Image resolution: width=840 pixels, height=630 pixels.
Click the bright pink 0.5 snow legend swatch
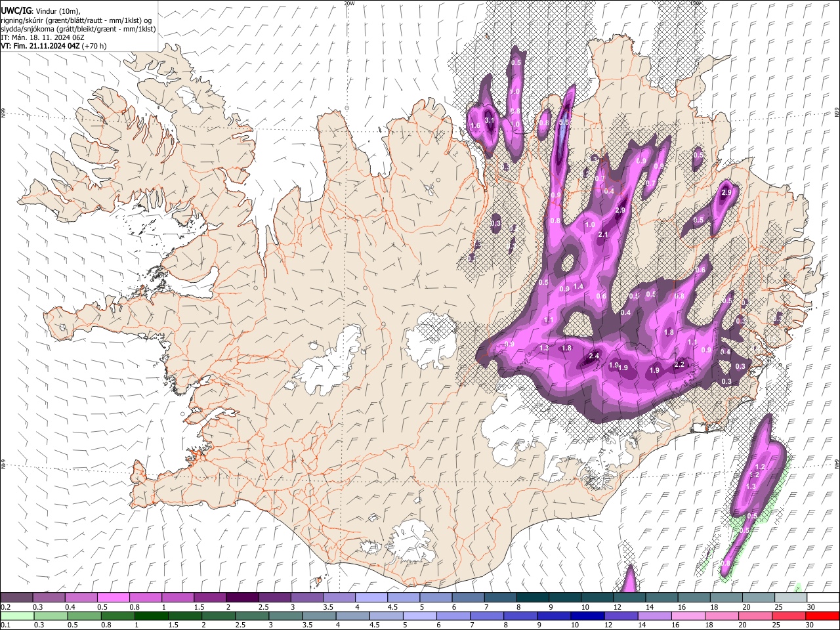pos(114,597)
